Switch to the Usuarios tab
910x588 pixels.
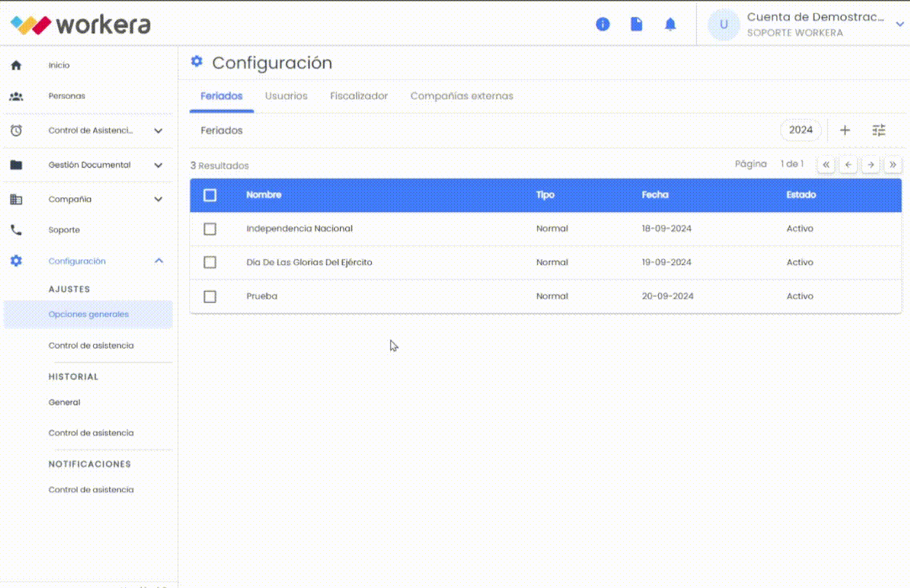click(x=286, y=96)
